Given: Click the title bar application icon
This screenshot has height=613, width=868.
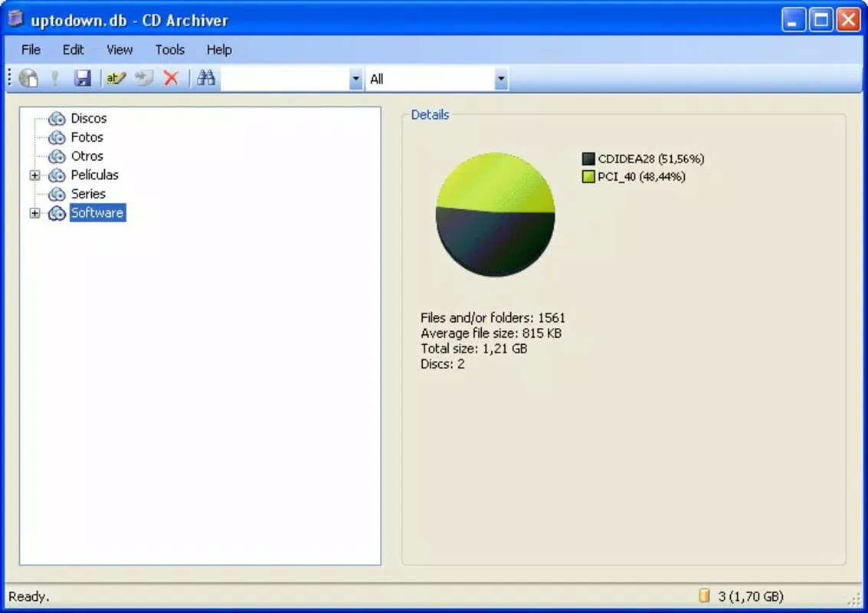Looking at the screenshot, I should click(15, 19).
